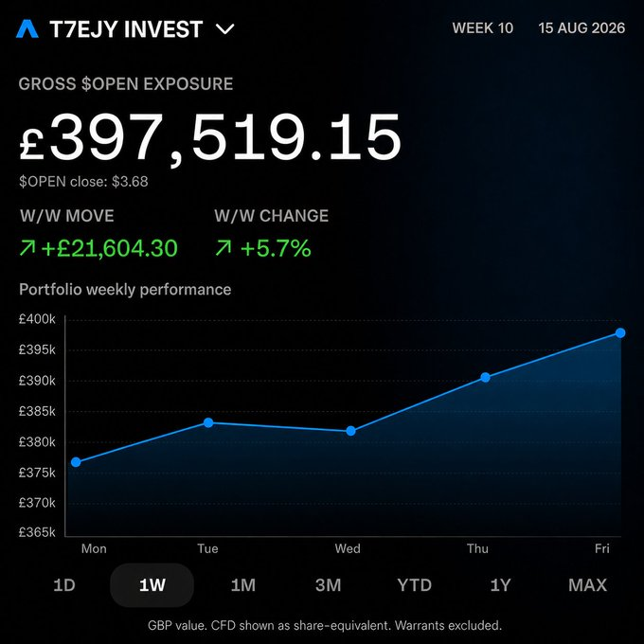
Task: Switch chart to 3M range
Action: [x=329, y=585]
